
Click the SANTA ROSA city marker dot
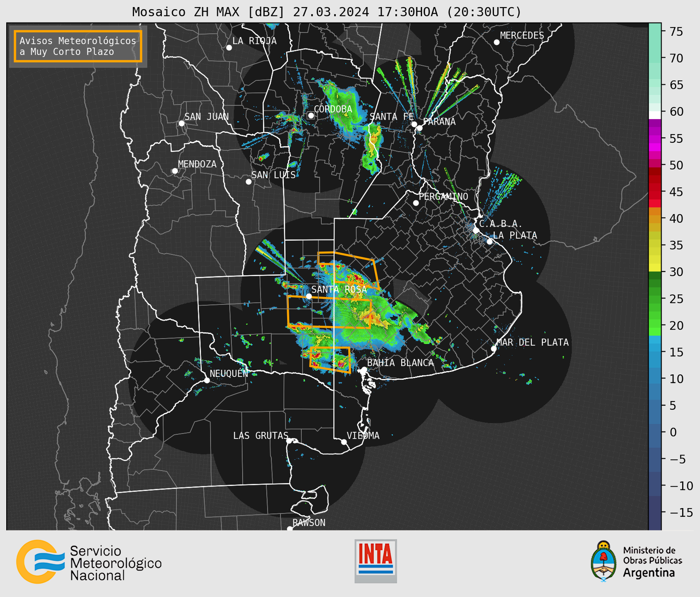pyautogui.click(x=309, y=296)
